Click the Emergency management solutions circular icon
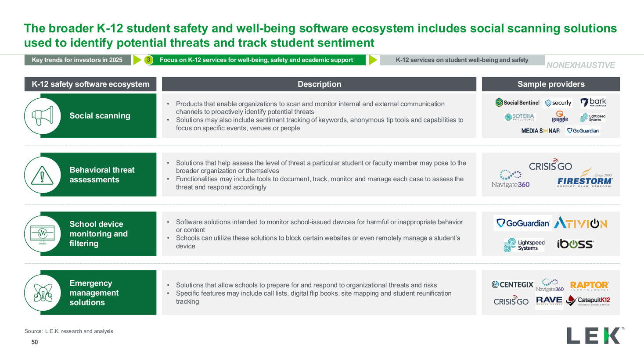The height and width of the screenshot is (362, 644). (43, 293)
